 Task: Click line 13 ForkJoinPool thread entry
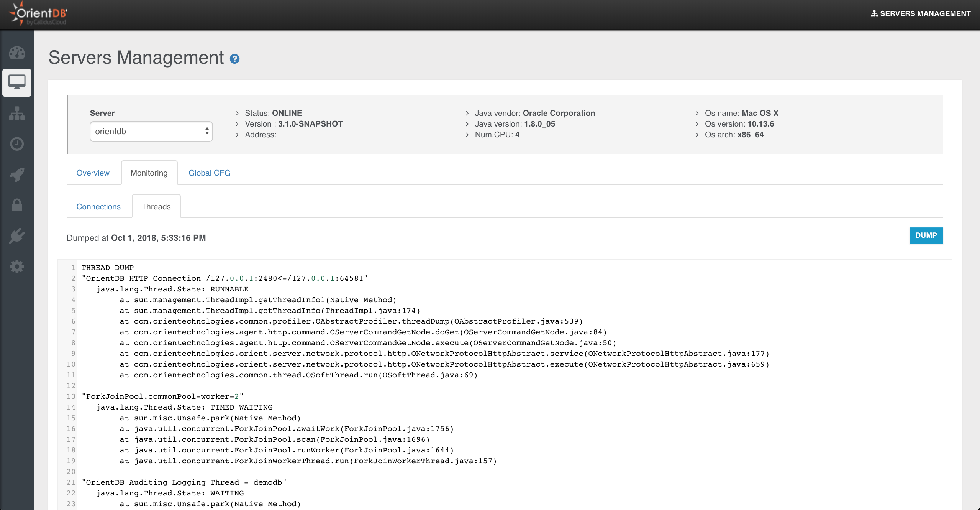click(x=162, y=396)
